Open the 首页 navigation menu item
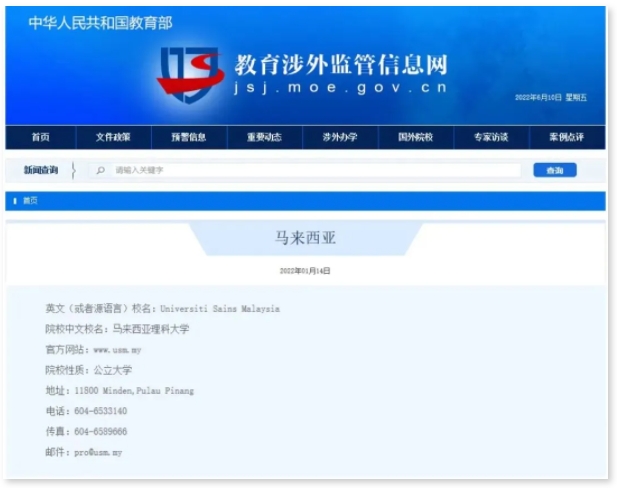Image resolution: width=617 pixels, height=488 pixels. pos(41,137)
